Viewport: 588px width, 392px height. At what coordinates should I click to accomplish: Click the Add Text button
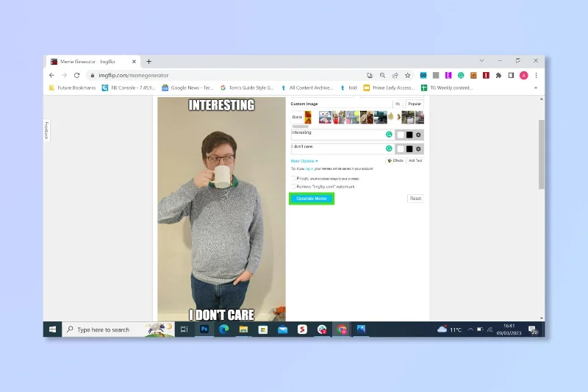point(415,160)
